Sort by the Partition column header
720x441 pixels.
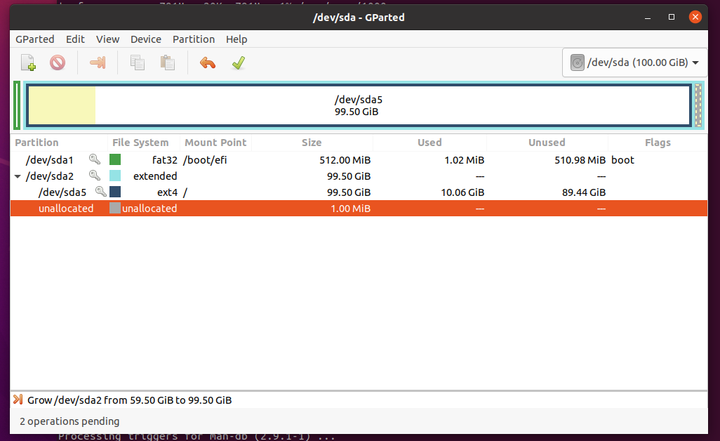(59, 142)
